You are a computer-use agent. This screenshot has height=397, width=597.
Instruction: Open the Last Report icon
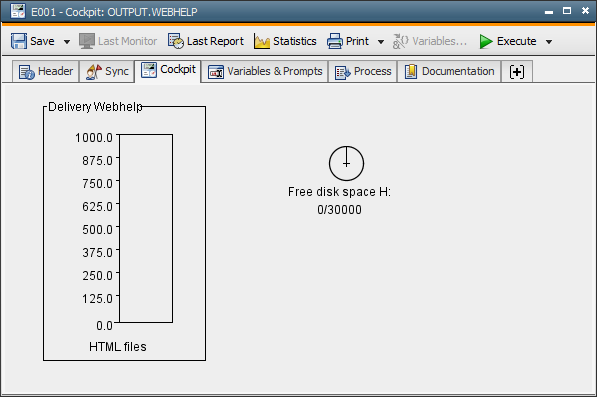click(176, 41)
